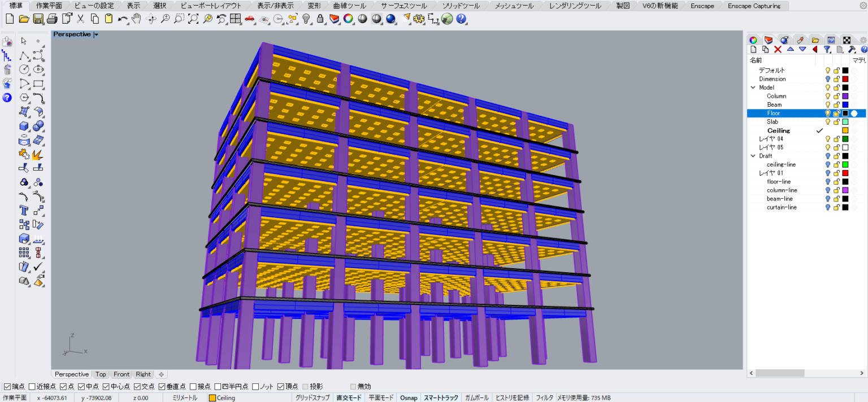The width and height of the screenshot is (868, 402).
Task: Click the ヒストリを記録 status bar button
Action: (512, 398)
